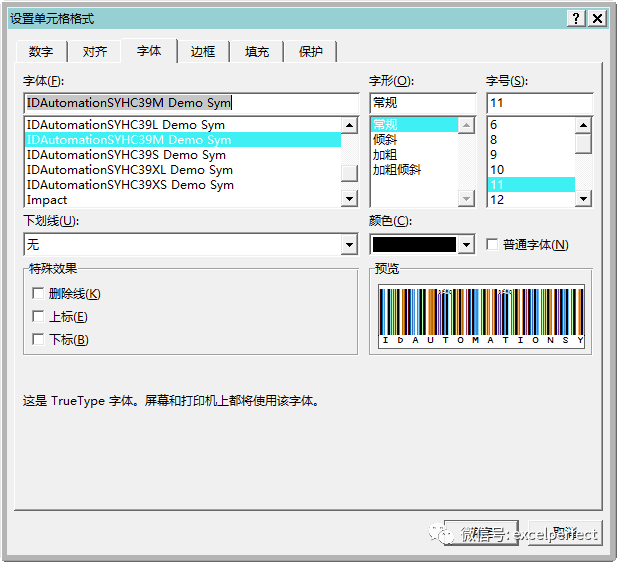Image resolution: width=617 pixels, height=562 pixels.
Task: Switch to the 填充 tab
Action: point(257,52)
